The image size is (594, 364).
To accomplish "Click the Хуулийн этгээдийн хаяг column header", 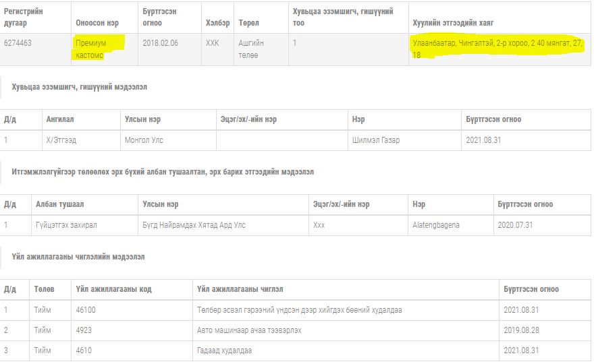I will click(453, 23).
